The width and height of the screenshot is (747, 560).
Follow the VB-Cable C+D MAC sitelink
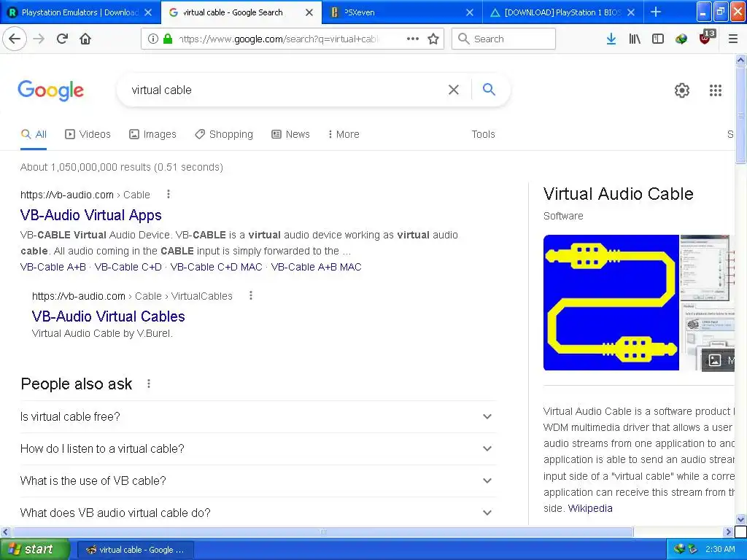(216, 267)
